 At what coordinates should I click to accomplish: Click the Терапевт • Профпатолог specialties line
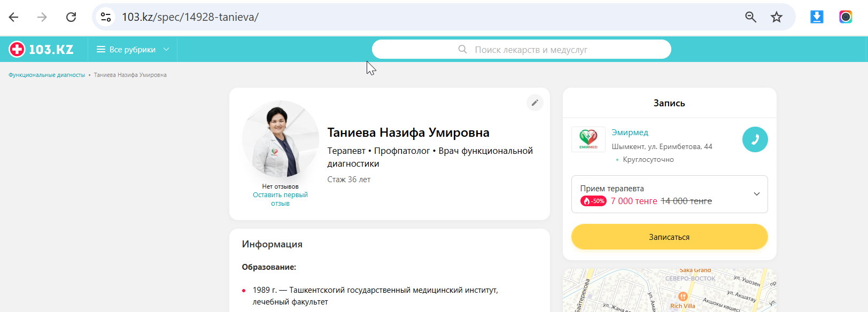430,157
